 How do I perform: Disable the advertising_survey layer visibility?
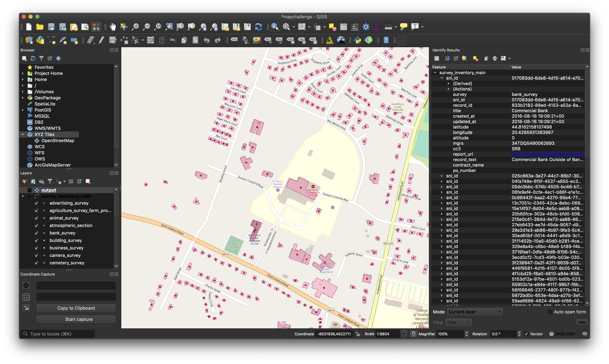(x=36, y=203)
